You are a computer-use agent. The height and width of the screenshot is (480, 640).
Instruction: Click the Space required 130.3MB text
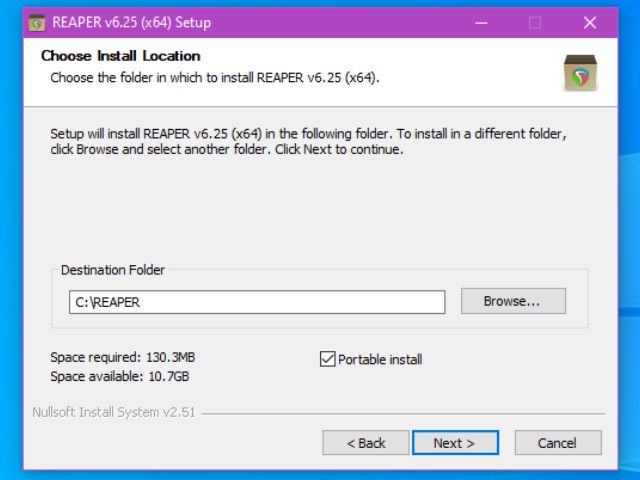tap(123, 357)
